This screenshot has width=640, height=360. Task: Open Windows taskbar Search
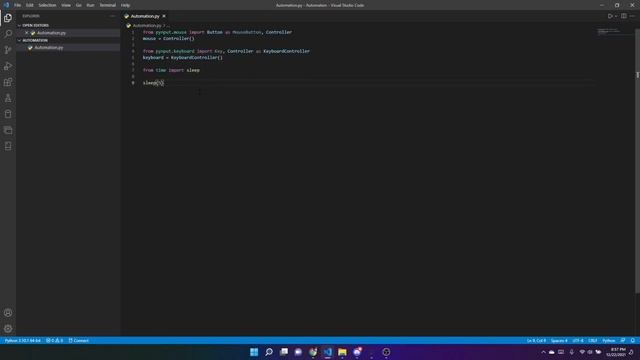pyautogui.click(x=269, y=352)
